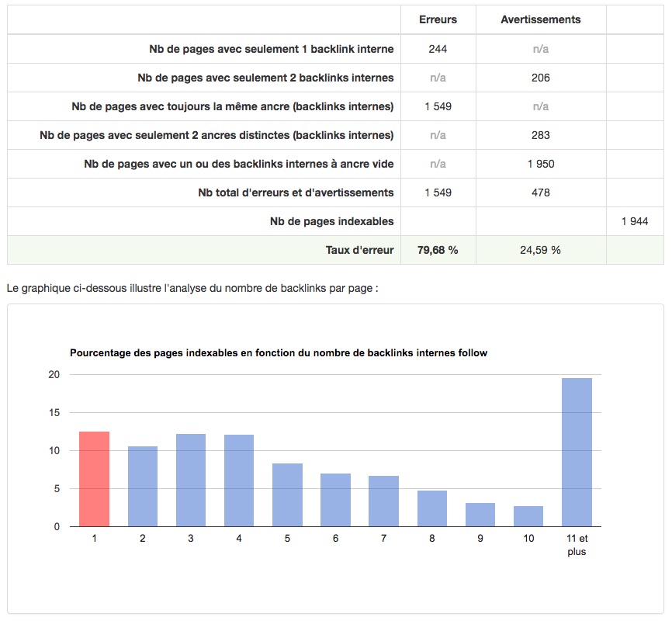
Task: Click the row label 'Nb de pages avec seulement 1 backlink interne'
Action: pyautogui.click(x=272, y=49)
